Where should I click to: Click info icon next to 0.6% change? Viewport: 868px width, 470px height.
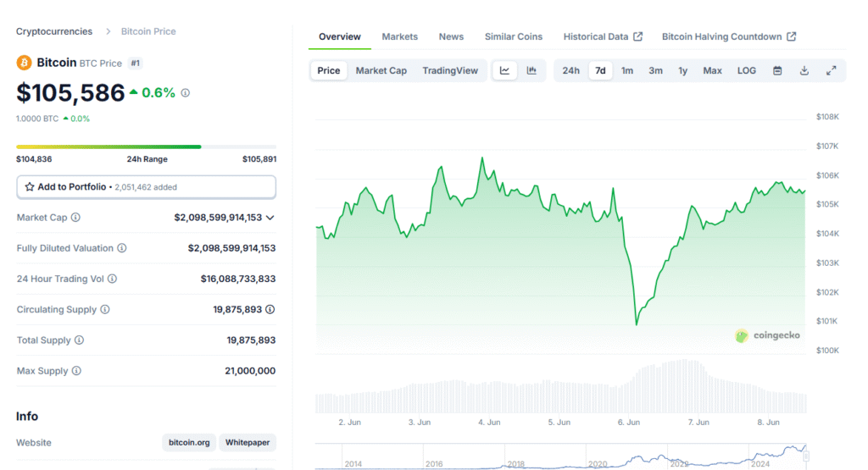[x=186, y=93]
